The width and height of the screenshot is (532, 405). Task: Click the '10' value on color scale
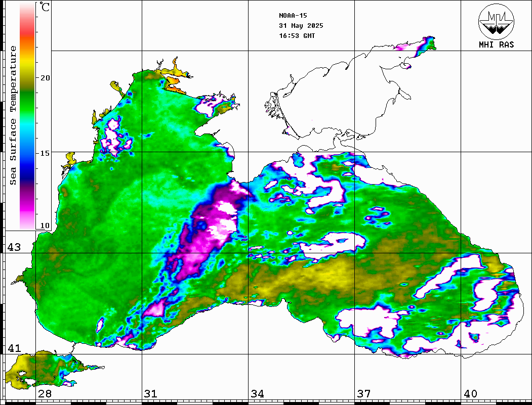point(45,226)
